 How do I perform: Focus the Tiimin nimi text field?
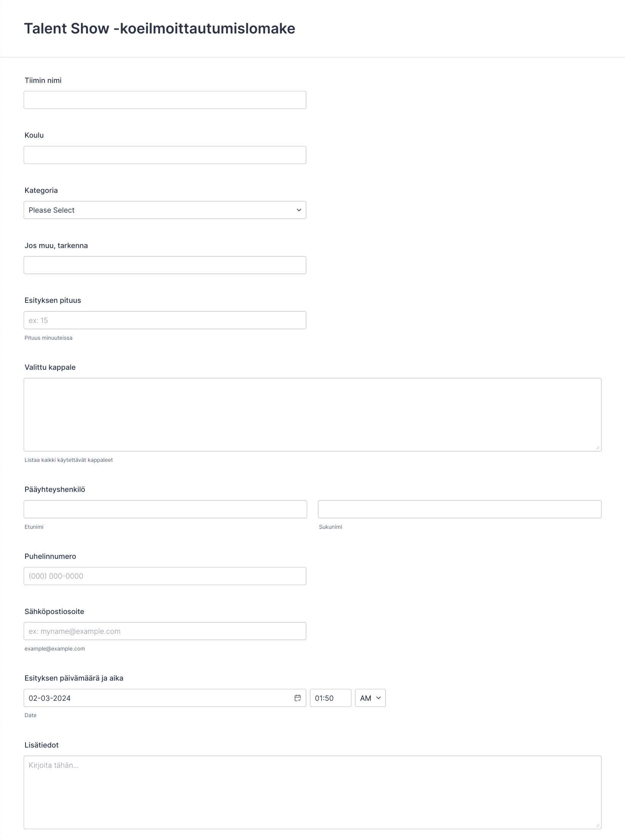(165, 100)
